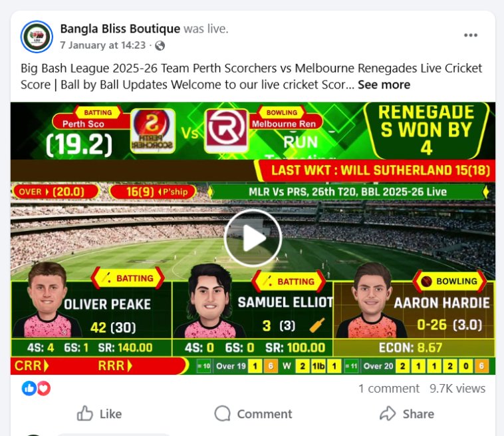Viewport: 504px width, 436px height.
Task: Play the live cricket video
Action: click(x=253, y=238)
